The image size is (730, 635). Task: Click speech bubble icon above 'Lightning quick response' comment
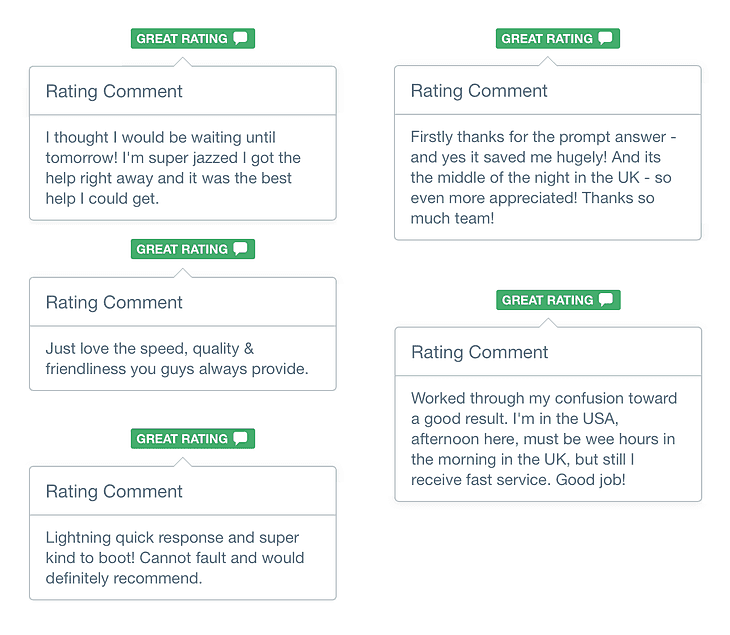[240, 439]
